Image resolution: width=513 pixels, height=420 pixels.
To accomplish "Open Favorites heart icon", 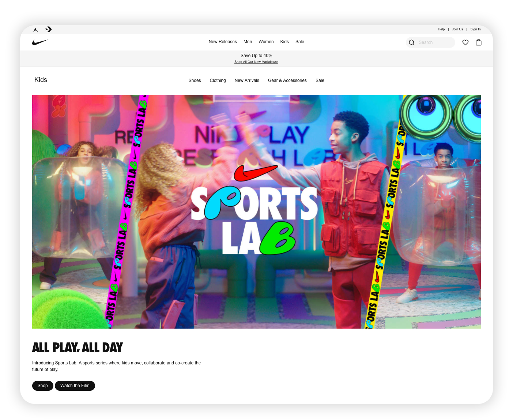I will click(x=465, y=42).
